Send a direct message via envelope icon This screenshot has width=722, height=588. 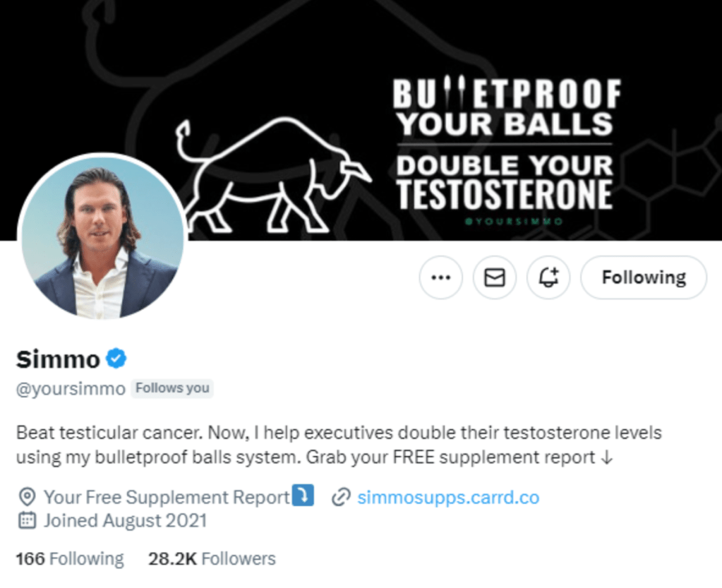[x=494, y=277]
